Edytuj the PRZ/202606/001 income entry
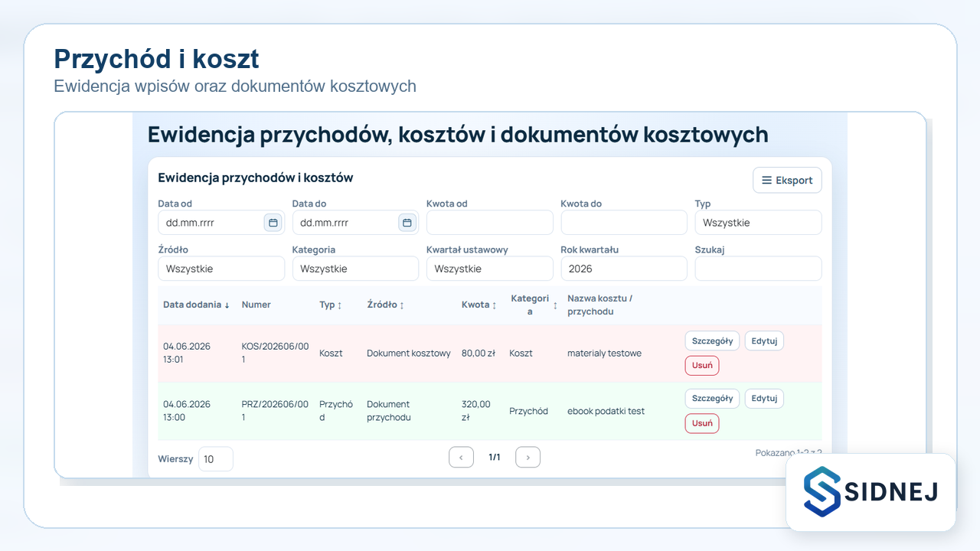The height and width of the screenshot is (551, 980). (x=764, y=398)
